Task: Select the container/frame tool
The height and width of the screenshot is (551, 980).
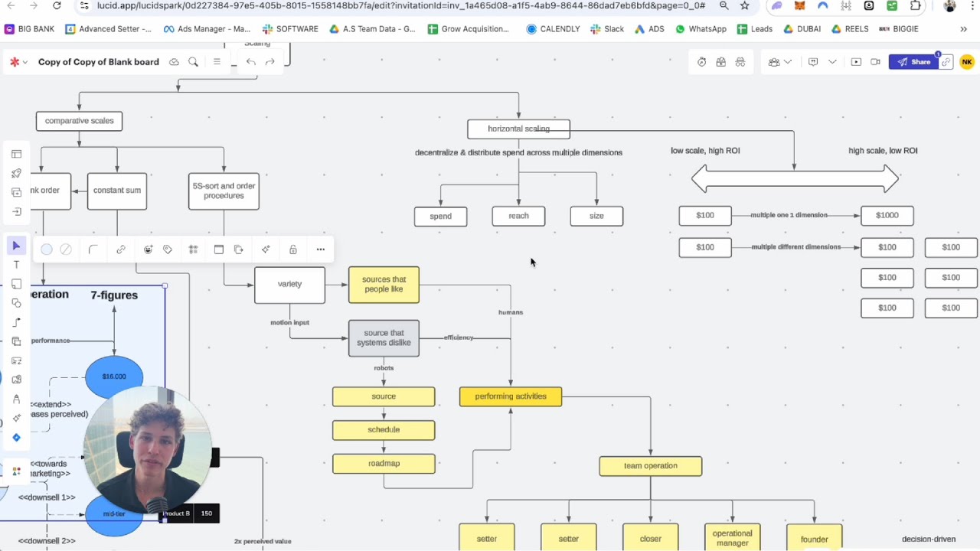Action: click(16, 341)
